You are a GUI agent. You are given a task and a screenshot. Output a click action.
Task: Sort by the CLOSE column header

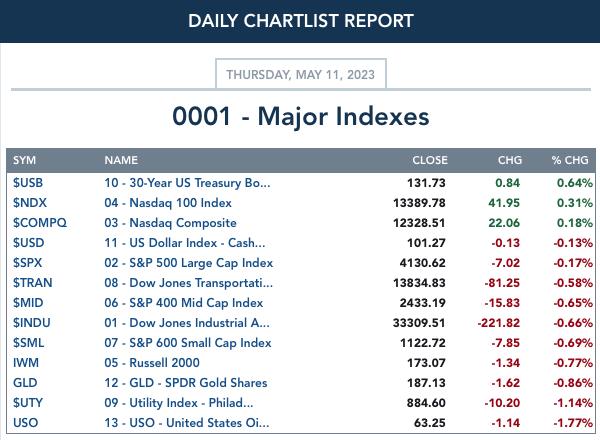pyautogui.click(x=430, y=160)
